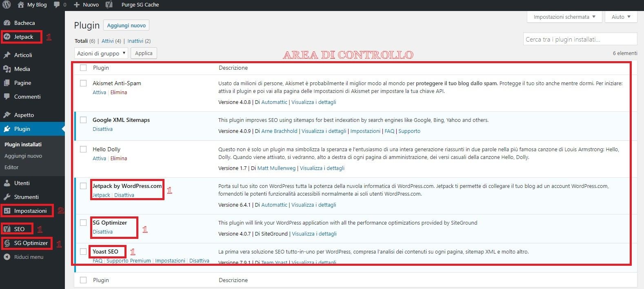The height and width of the screenshot is (289, 644).
Task: Tick the Google XML Sitemaps checkbox
Action: click(x=83, y=120)
